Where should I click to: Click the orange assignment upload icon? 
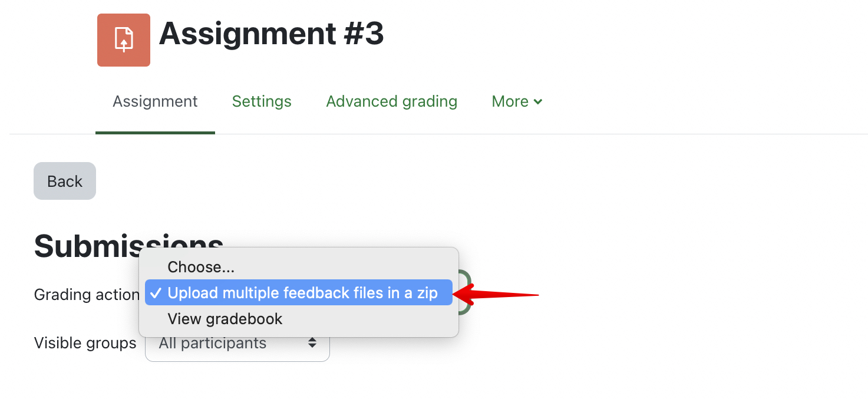click(124, 40)
